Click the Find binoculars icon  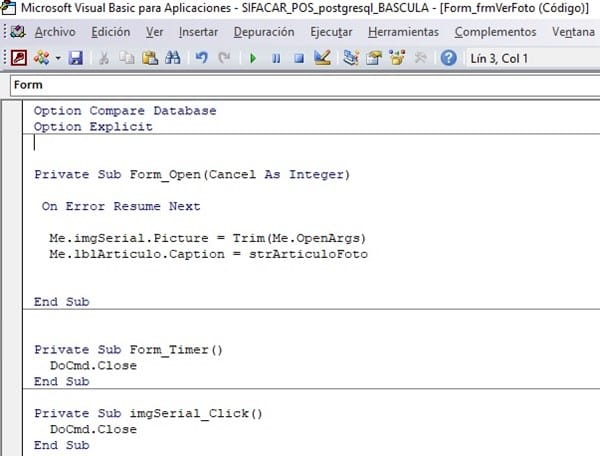click(x=173, y=58)
